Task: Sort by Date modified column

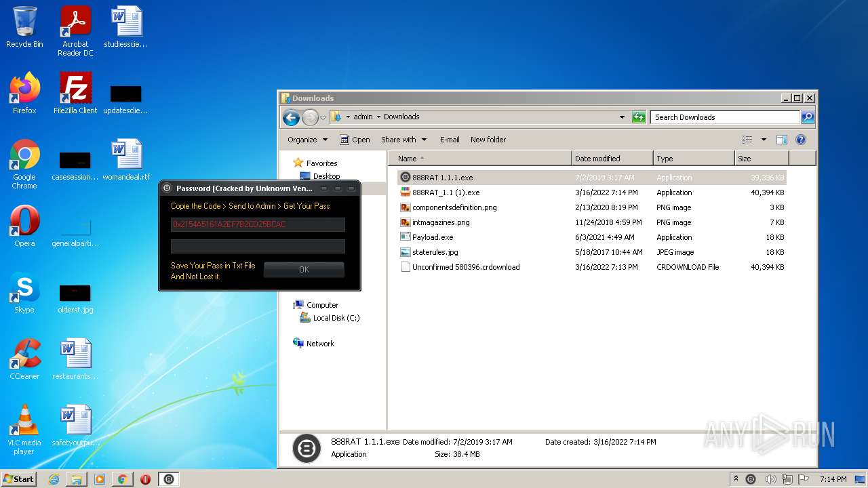Action: click(612, 159)
